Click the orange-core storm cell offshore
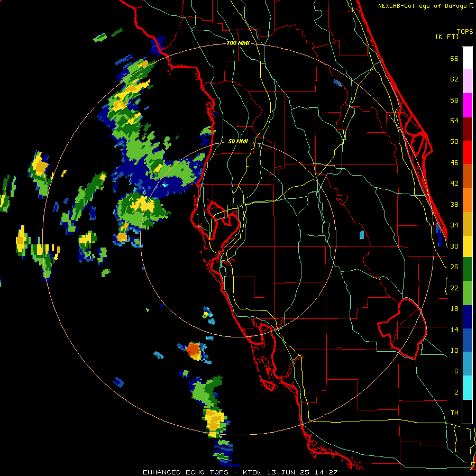 tap(193, 349)
